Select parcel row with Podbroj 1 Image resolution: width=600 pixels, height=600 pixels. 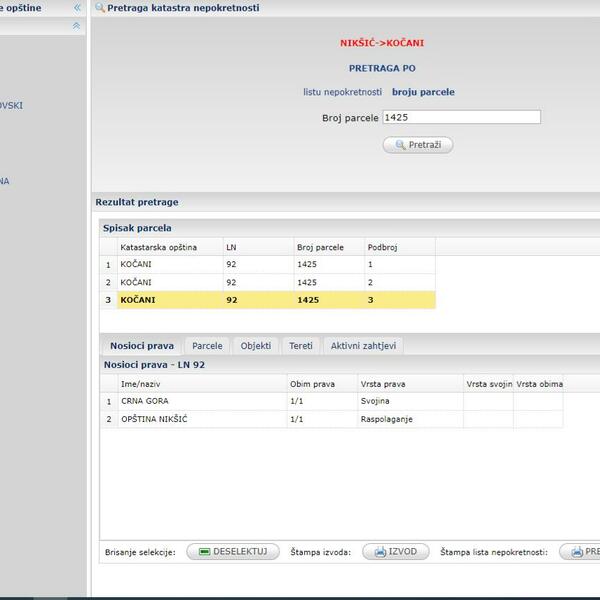[270, 265]
